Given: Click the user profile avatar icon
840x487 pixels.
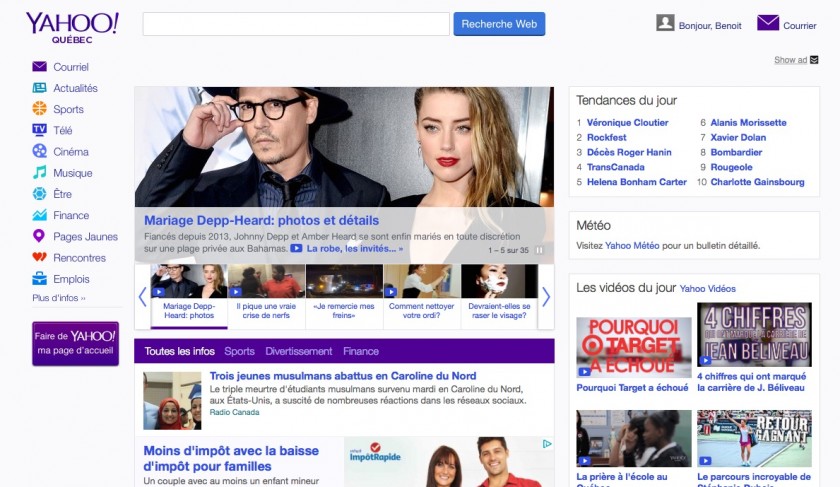Looking at the screenshot, I should click(x=665, y=23).
